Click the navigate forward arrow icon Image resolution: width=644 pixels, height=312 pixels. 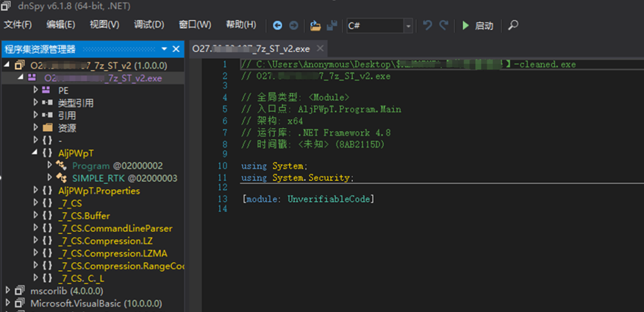click(x=293, y=26)
